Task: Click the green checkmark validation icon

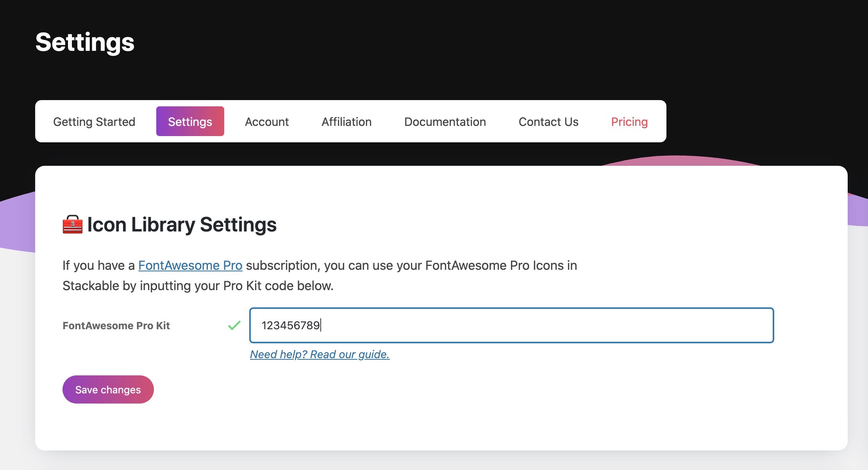Action: (x=234, y=325)
